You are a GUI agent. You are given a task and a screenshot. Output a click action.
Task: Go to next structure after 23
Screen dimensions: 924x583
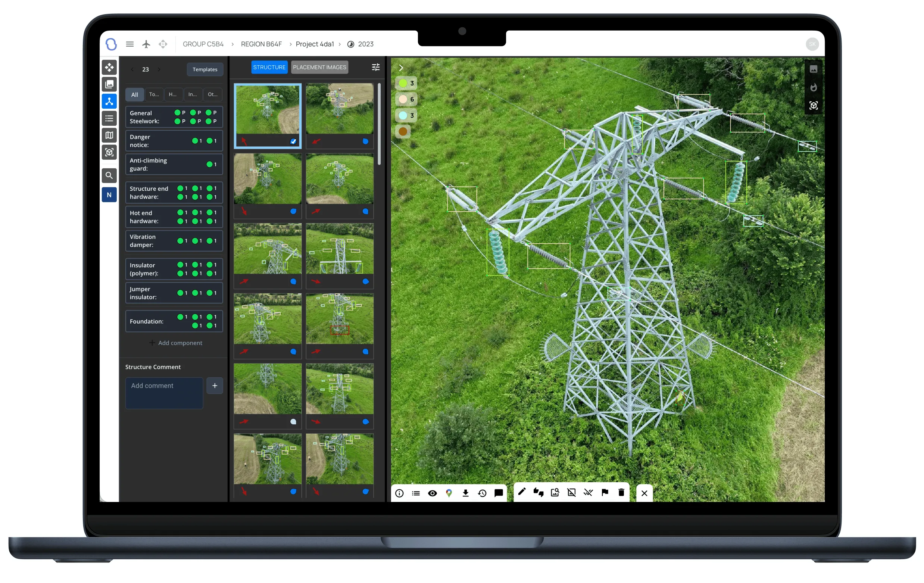pos(159,69)
